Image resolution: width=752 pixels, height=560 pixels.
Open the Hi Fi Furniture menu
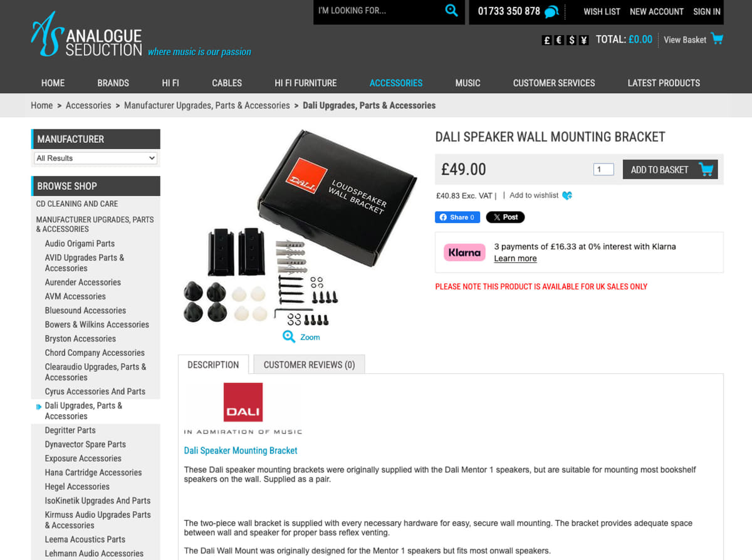(306, 83)
